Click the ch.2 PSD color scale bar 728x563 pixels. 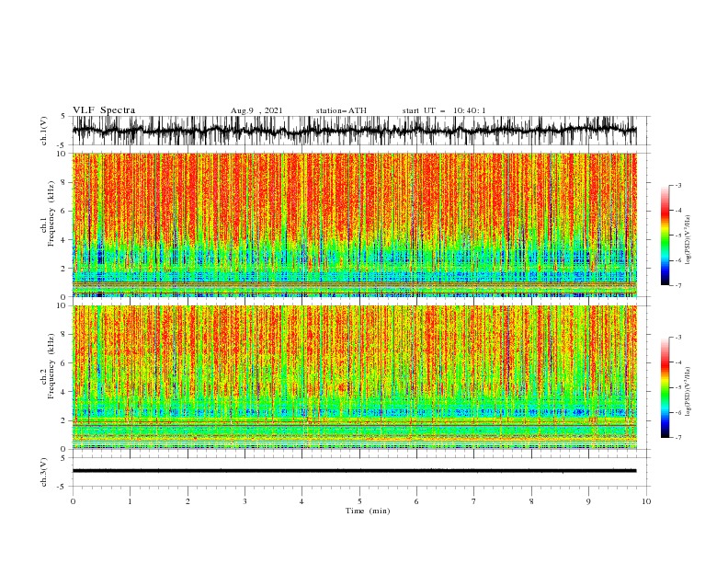coord(665,387)
